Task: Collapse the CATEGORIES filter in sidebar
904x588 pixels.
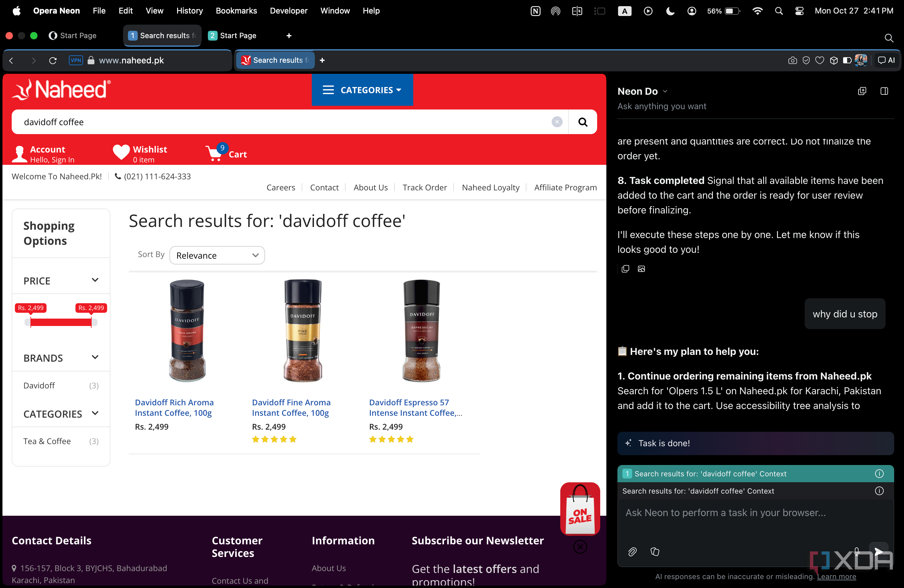Action: [61, 414]
